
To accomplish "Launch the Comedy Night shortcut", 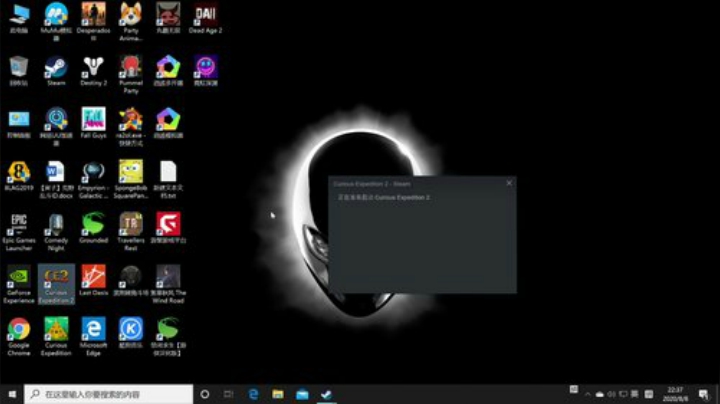I will click(56, 232).
